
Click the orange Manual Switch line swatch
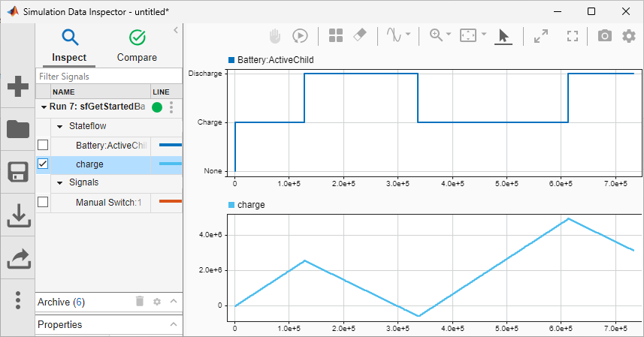click(170, 202)
